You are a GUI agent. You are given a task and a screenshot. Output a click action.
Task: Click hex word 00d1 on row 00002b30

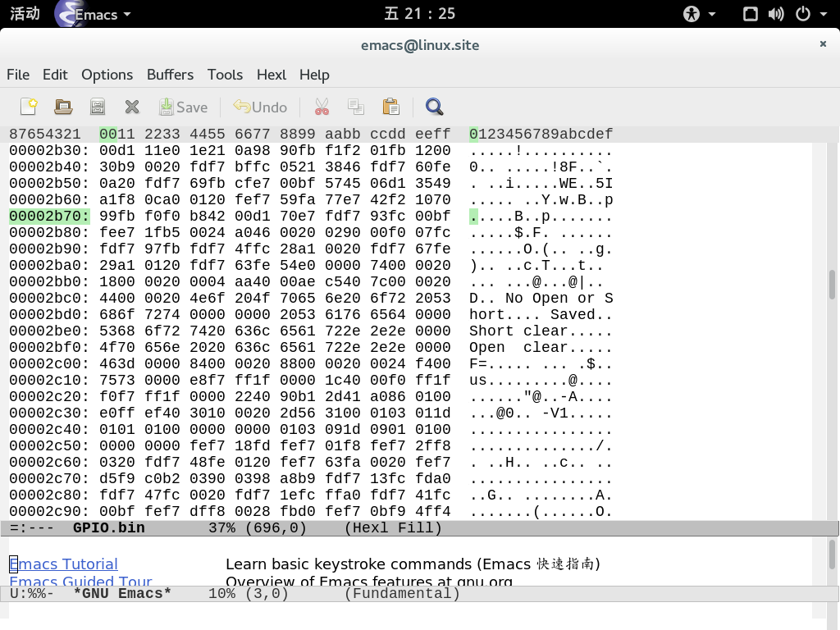click(x=117, y=151)
